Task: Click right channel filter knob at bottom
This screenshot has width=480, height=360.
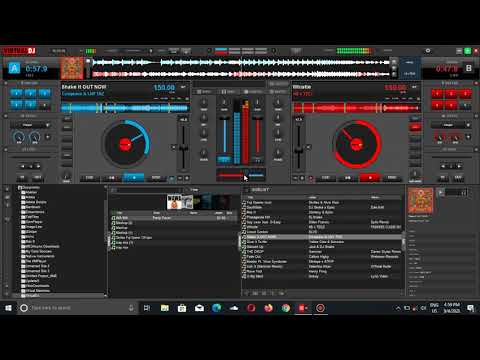Action: click(278, 153)
